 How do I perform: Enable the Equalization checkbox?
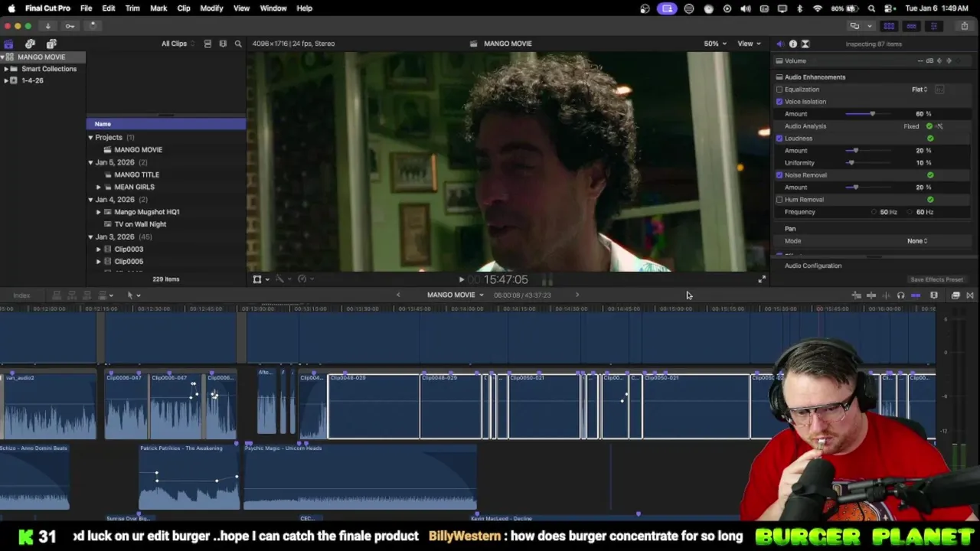(779, 90)
